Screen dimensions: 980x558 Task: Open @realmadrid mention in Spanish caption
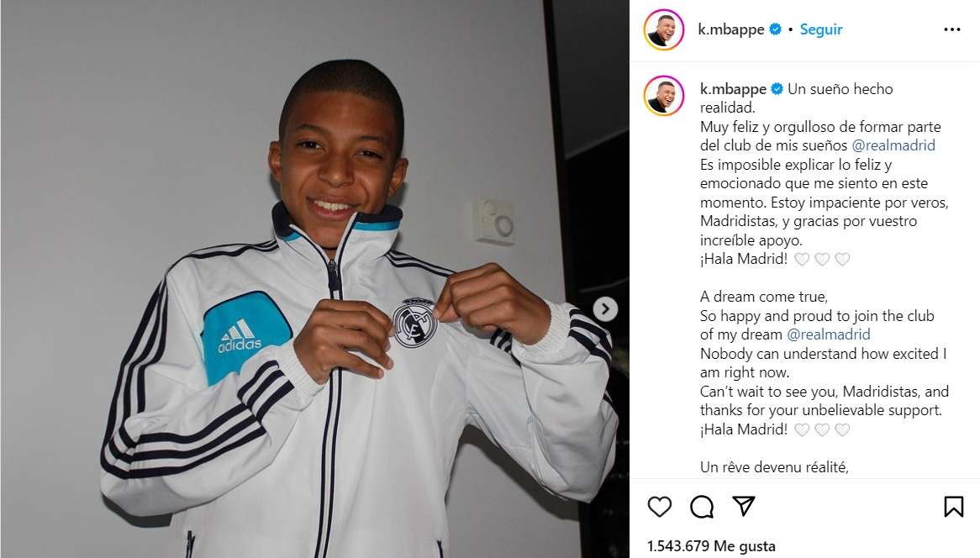(893, 145)
